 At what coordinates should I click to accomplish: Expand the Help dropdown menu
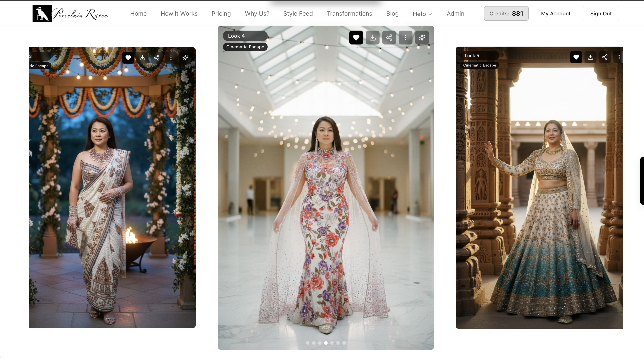coord(422,14)
